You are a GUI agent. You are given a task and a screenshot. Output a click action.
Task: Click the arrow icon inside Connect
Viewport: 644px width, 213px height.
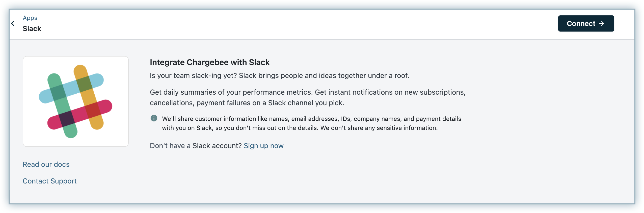click(x=602, y=23)
